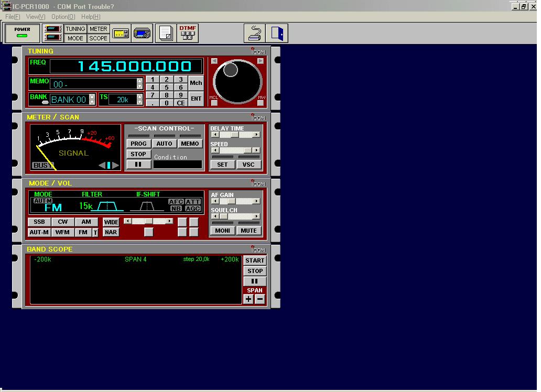The image size is (541, 392).
Task: Open the stacked notepad pages icon
Action: [x=166, y=34]
